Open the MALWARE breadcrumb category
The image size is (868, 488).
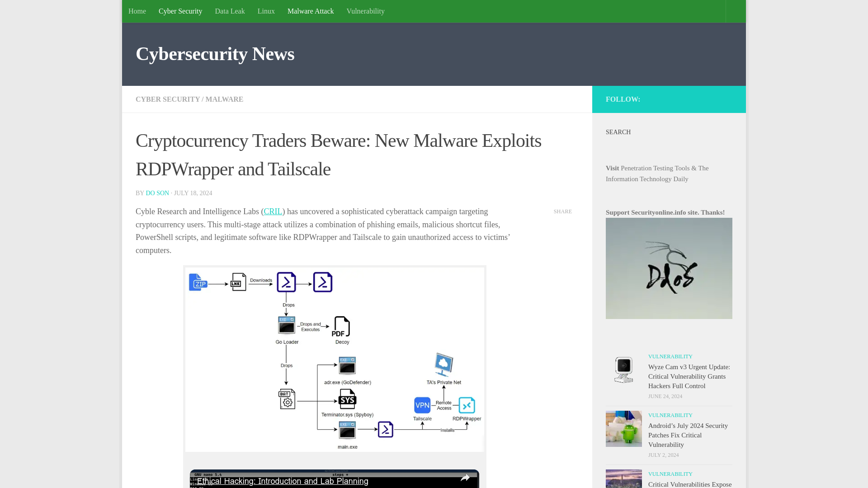click(224, 99)
